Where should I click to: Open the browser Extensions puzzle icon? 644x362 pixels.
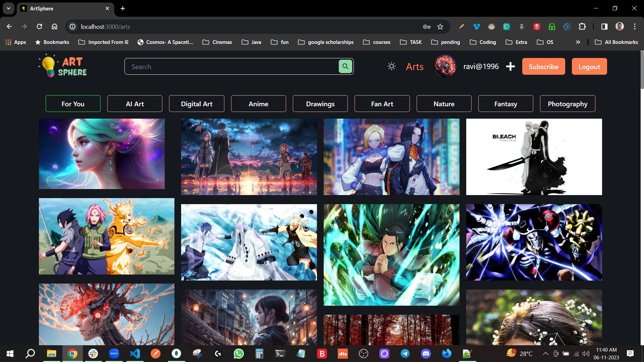pos(582,27)
